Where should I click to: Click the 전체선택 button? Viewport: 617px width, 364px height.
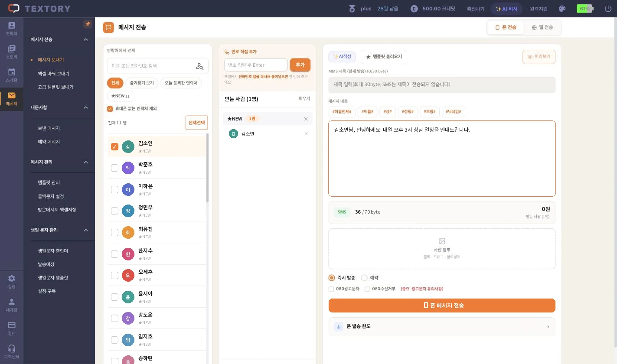(196, 123)
